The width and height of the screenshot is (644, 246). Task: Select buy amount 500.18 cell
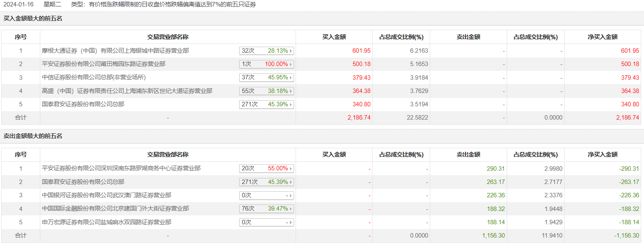(x=361, y=64)
